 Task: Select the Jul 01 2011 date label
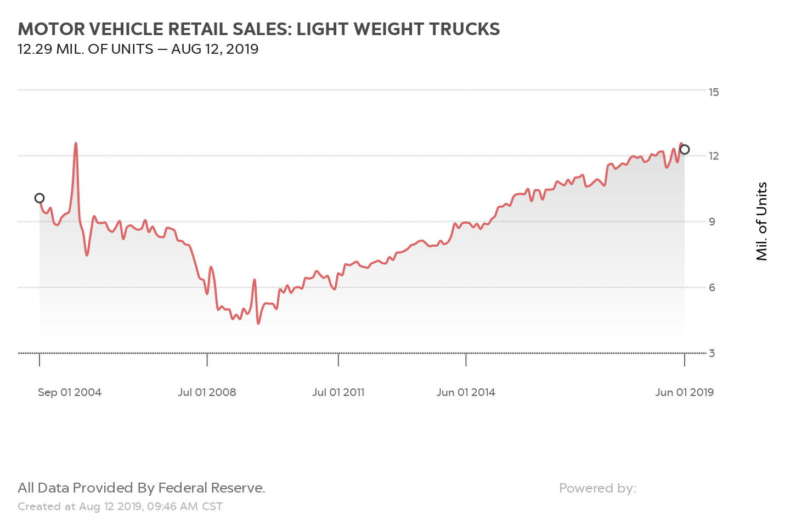click(x=338, y=392)
